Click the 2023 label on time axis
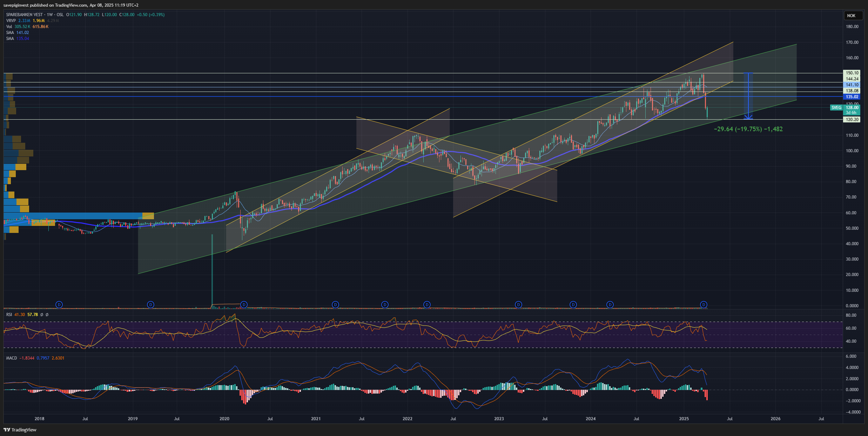The width and height of the screenshot is (868, 436). click(499, 419)
